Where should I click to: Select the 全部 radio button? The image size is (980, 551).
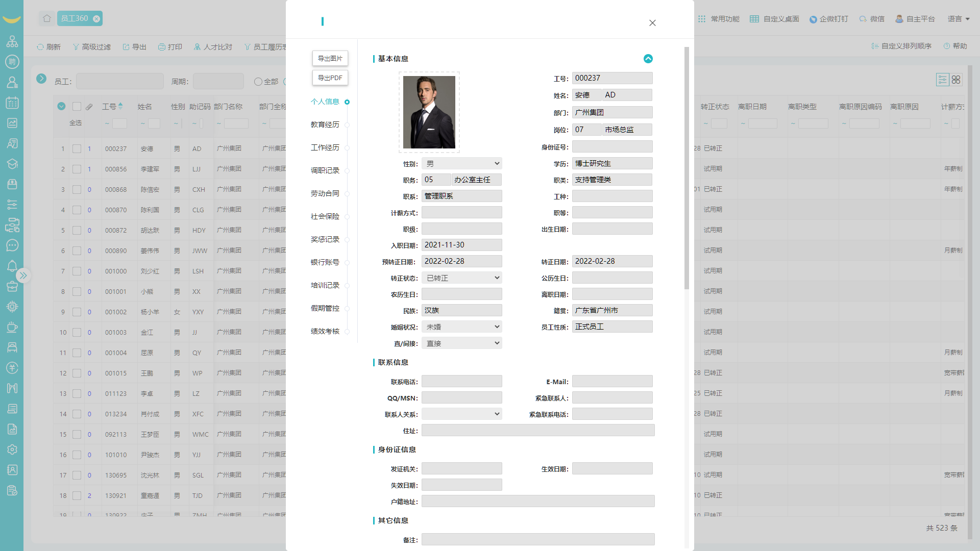coord(259,82)
